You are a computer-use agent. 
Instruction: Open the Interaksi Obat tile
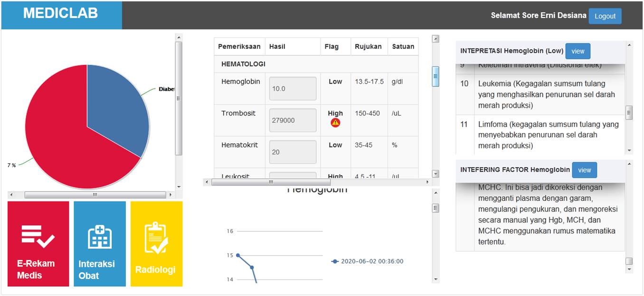click(100, 244)
